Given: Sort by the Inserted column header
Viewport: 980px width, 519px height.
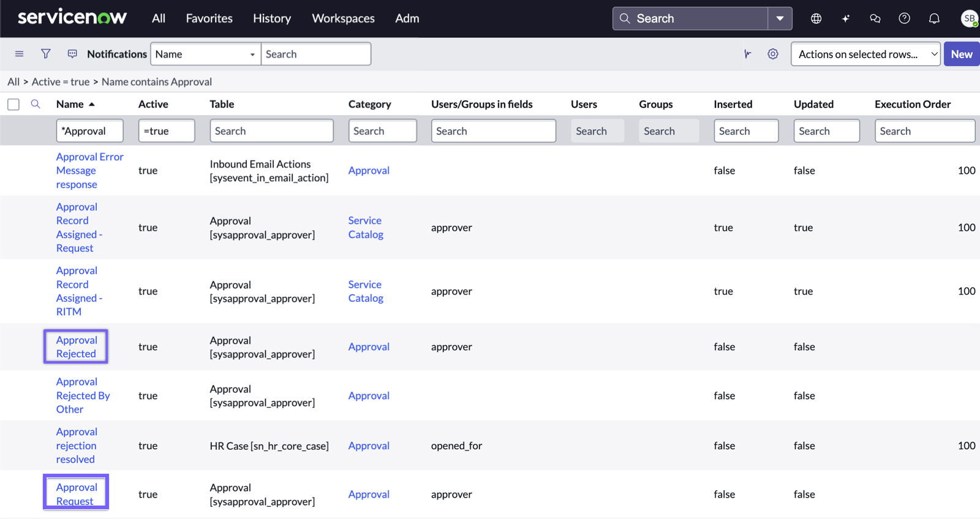Looking at the screenshot, I should pyautogui.click(x=733, y=104).
